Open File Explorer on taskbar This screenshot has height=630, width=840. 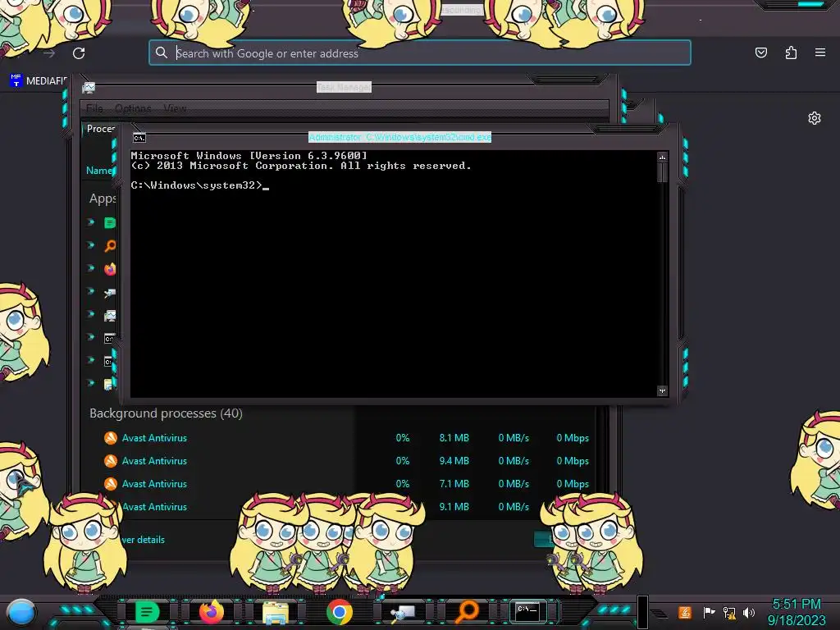pos(276,613)
